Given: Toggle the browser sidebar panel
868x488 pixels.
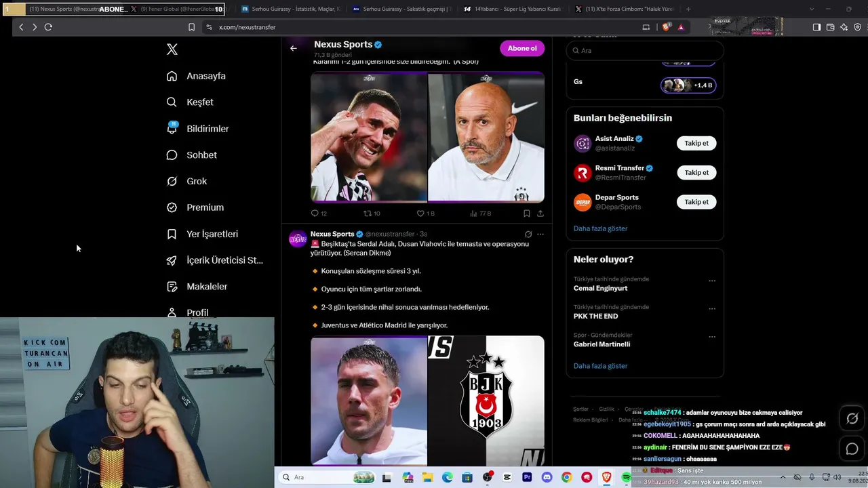Looking at the screenshot, I should pos(816,27).
